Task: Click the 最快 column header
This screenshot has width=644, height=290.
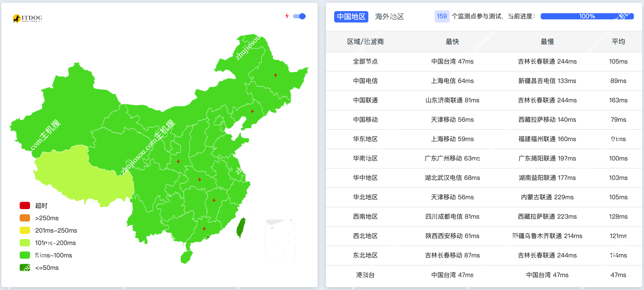Action: [x=452, y=42]
